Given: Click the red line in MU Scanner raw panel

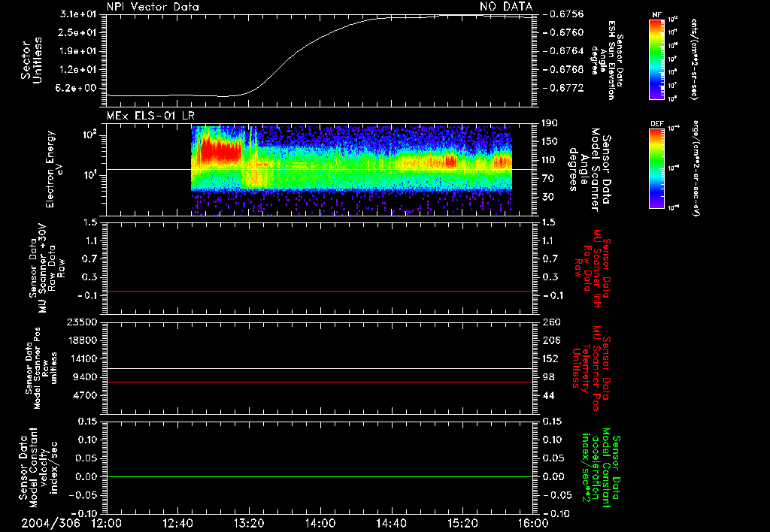Looking at the screenshot, I should click(x=319, y=292).
